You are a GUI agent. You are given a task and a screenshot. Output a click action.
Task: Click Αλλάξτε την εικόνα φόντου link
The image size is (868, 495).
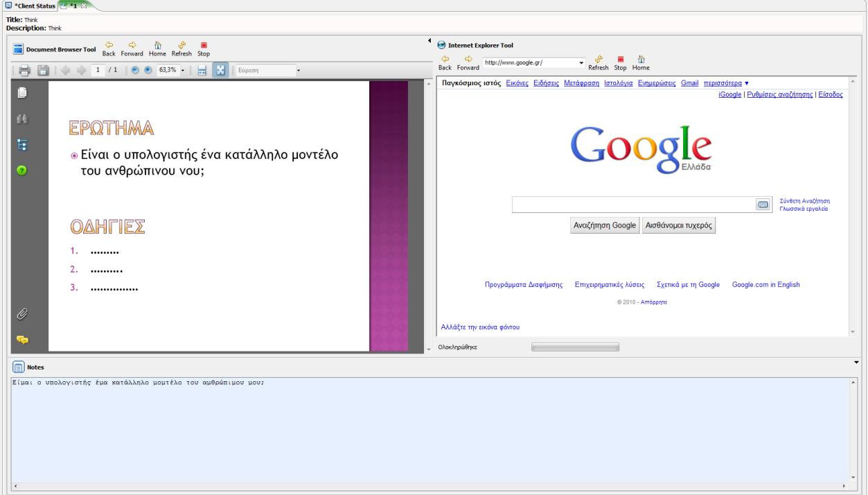coord(480,327)
